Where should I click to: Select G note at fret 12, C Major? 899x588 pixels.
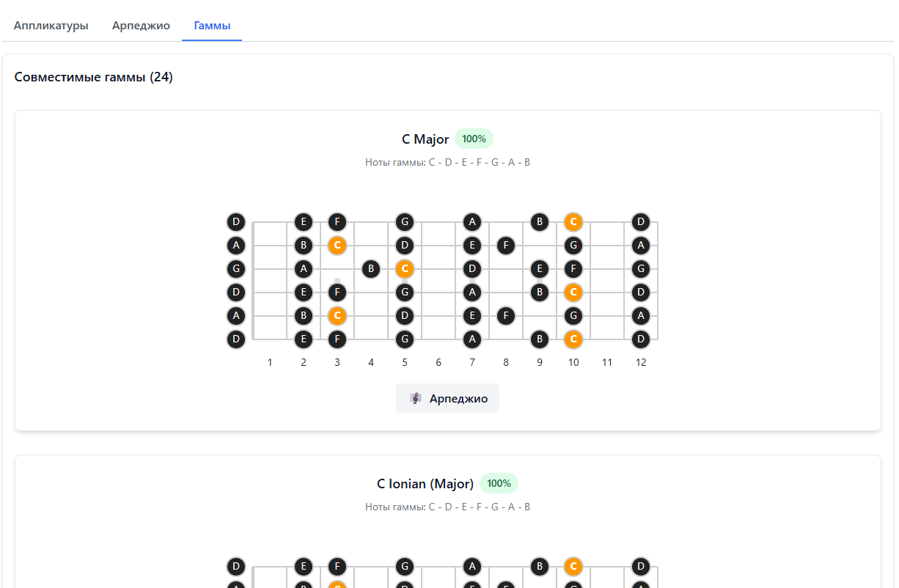coord(641,268)
